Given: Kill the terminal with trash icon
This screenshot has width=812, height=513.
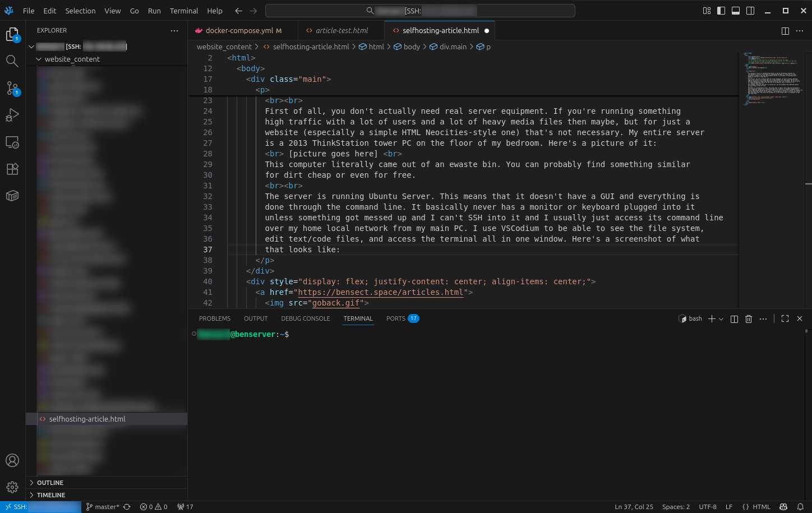Looking at the screenshot, I should tap(749, 318).
